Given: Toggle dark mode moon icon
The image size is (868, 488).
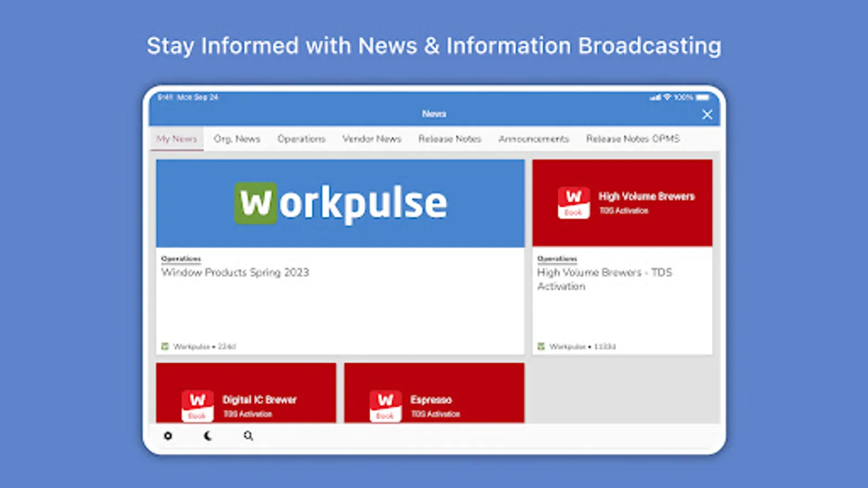Looking at the screenshot, I should (x=208, y=435).
